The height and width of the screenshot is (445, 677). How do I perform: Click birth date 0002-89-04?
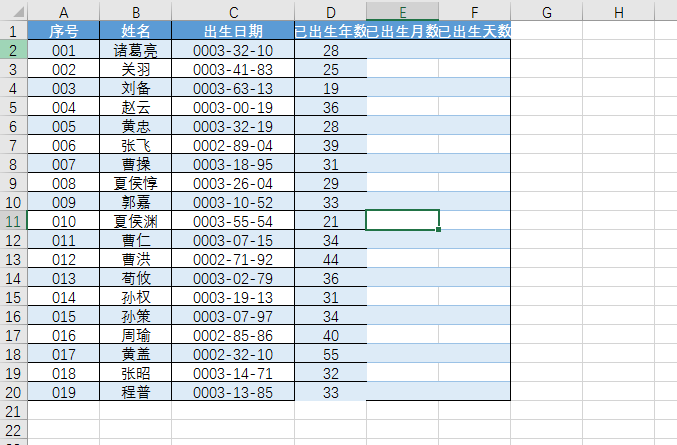click(x=233, y=145)
